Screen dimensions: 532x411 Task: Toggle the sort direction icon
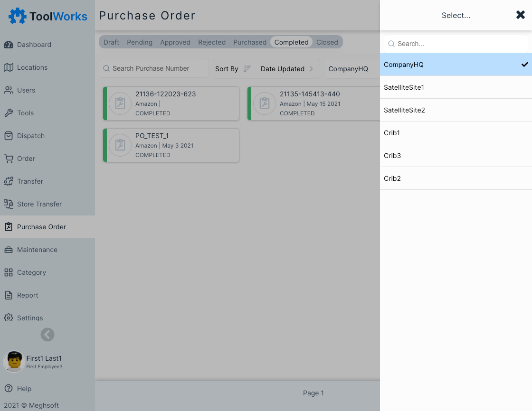pyautogui.click(x=247, y=69)
